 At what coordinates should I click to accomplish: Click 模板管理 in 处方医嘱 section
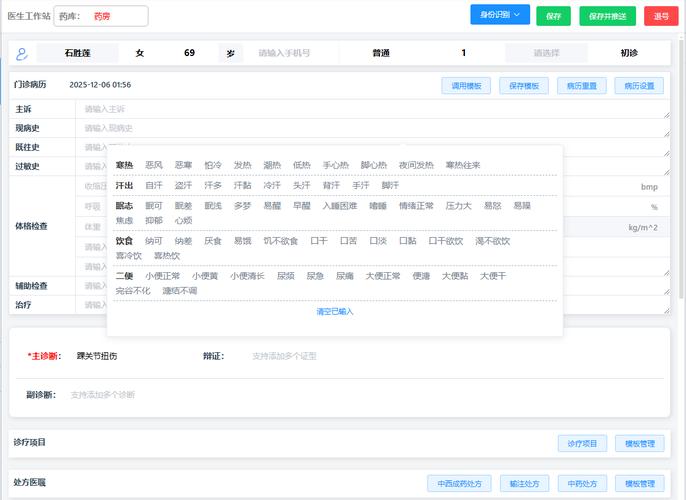[x=640, y=484]
